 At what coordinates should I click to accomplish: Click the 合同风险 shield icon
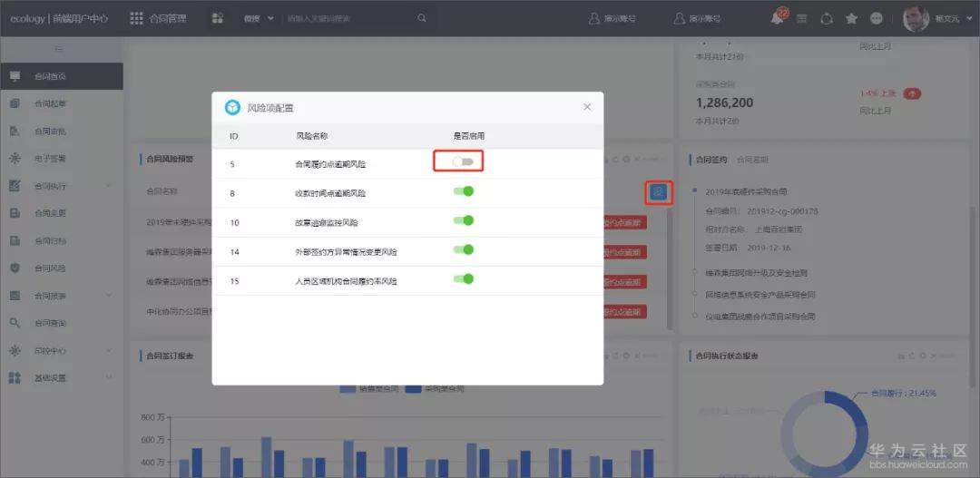pyautogui.click(x=15, y=268)
